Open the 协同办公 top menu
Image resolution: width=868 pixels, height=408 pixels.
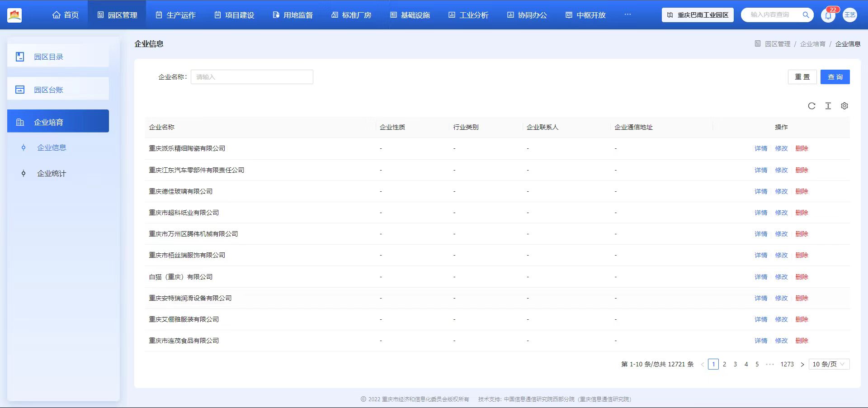click(x=527, y=15)
